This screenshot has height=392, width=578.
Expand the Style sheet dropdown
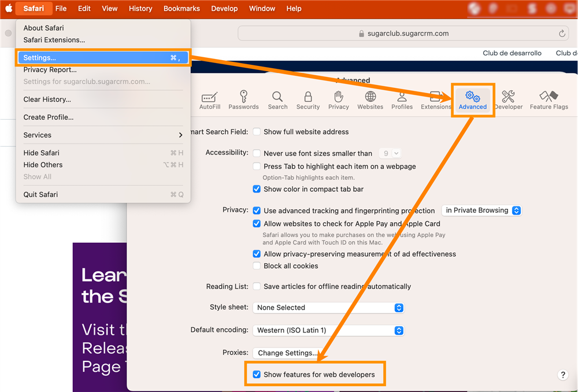click(328, 308)
